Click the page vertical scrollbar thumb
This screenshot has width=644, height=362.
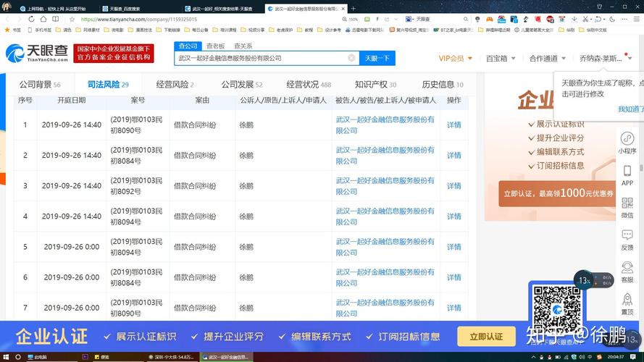[641, 168]
